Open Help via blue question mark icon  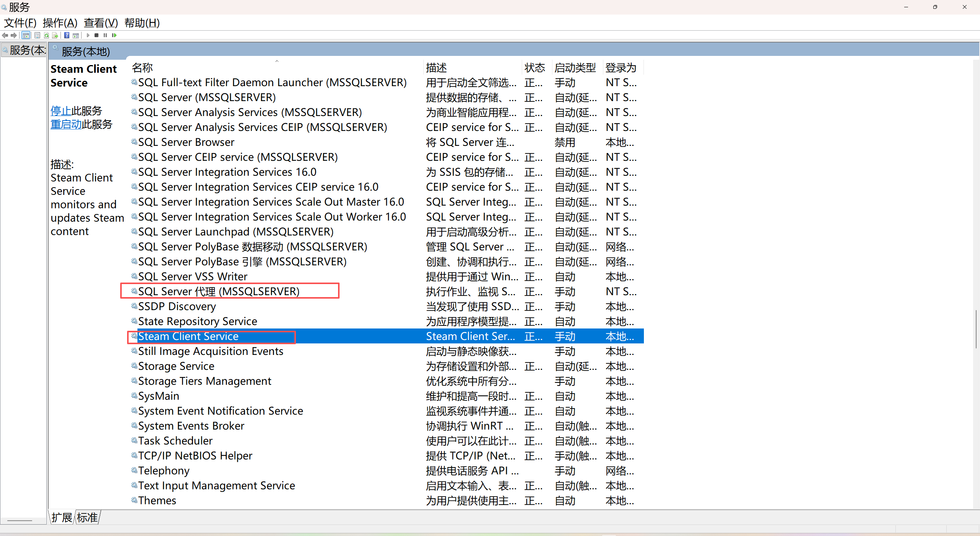point(67,35)
